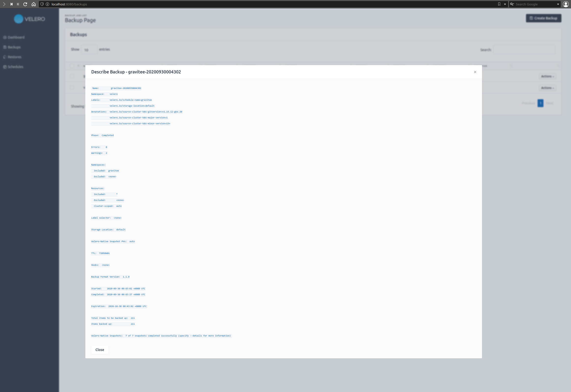
Task: Click the Velero-Native Snapshot PVs: auto line
Action: (113, 241)
